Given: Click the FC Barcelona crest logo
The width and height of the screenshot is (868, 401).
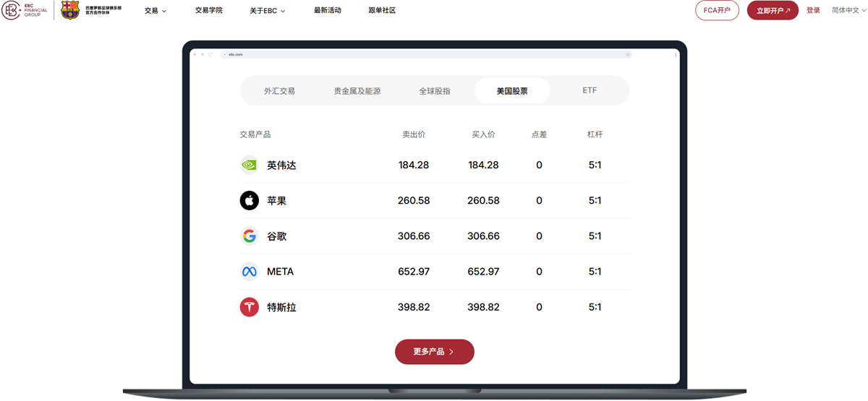Looking at the screenshot, I should [x=70, y=10].
